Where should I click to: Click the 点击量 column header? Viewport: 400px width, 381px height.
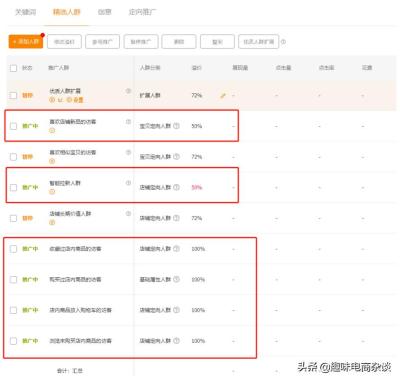(283, 68)
